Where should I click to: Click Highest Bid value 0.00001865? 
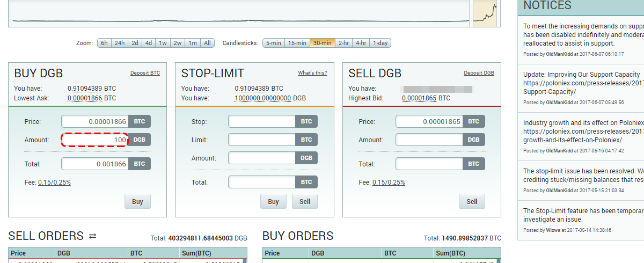[x=419, y=98]
